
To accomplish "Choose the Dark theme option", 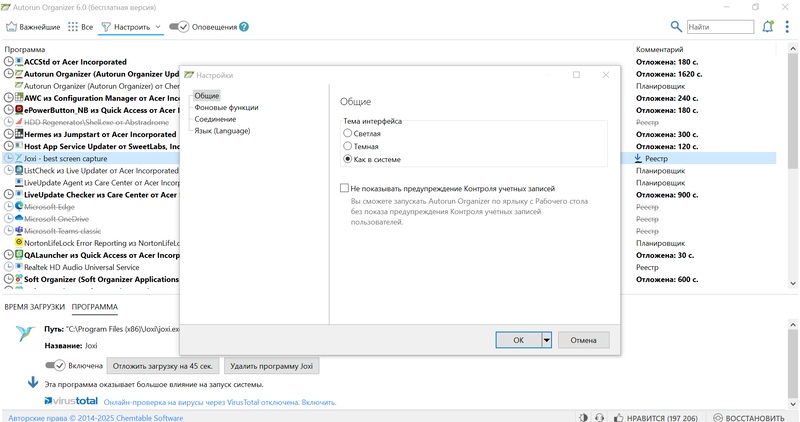I will click(x=348, y=146).
